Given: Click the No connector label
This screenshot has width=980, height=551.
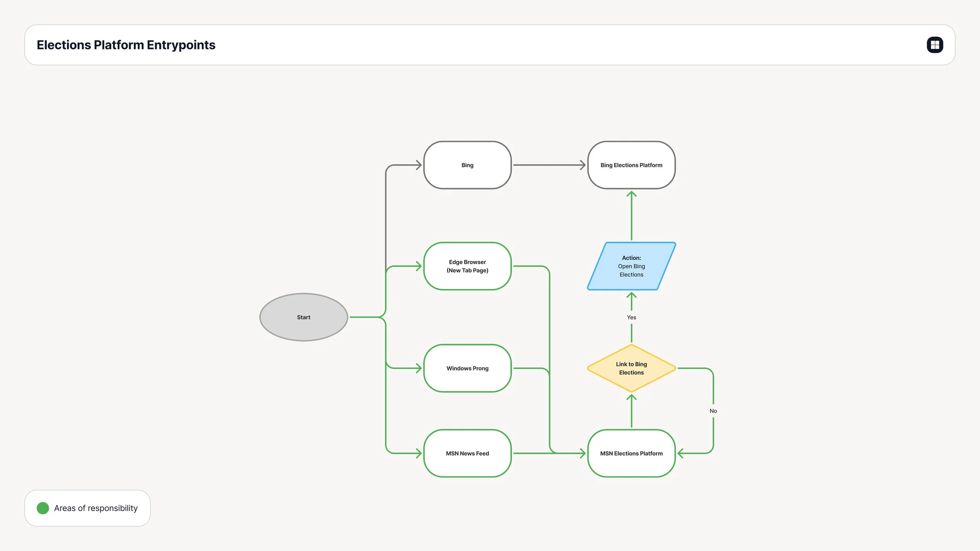Looking at the screenshot, I should (713, 411).
